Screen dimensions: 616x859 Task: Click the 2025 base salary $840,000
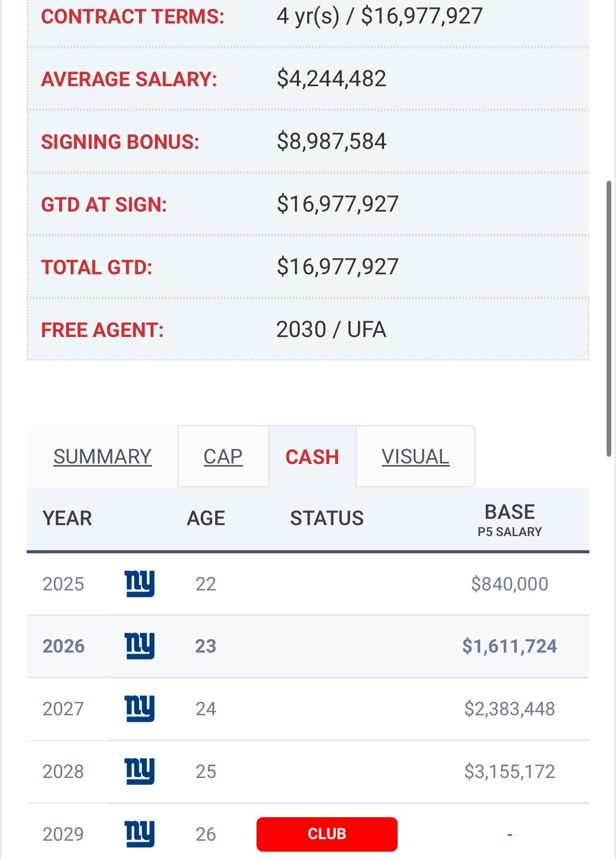click(x=509, y=584)
